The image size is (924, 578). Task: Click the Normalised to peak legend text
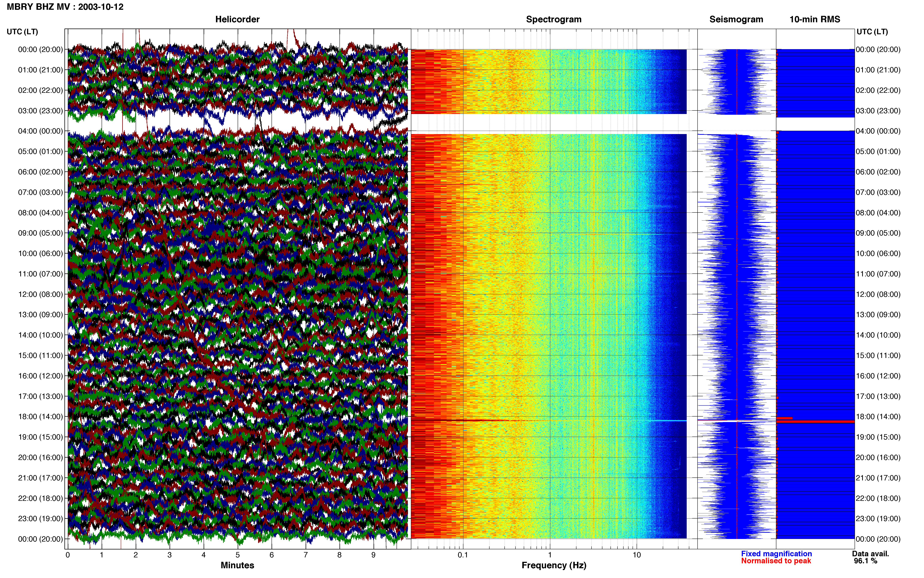tap(776, 561)
